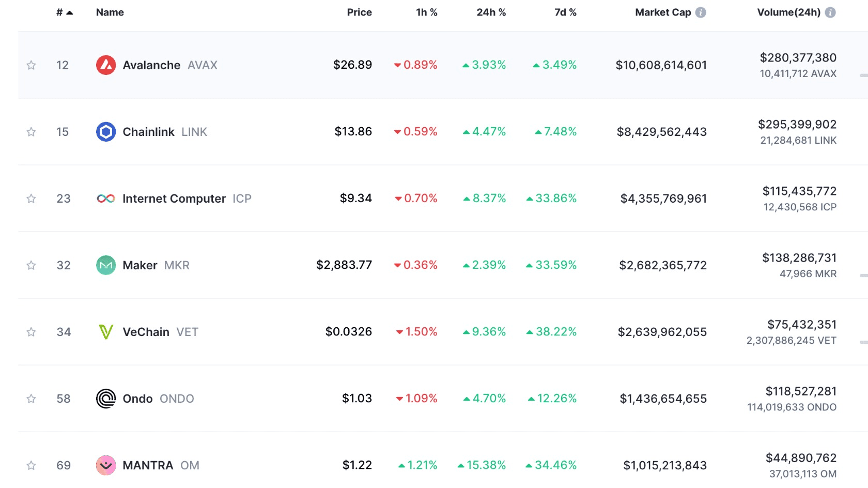The image size is (868, 488).
Task: Select Chainlink market cap $8,429,562,443
Action: coord(662,132)
